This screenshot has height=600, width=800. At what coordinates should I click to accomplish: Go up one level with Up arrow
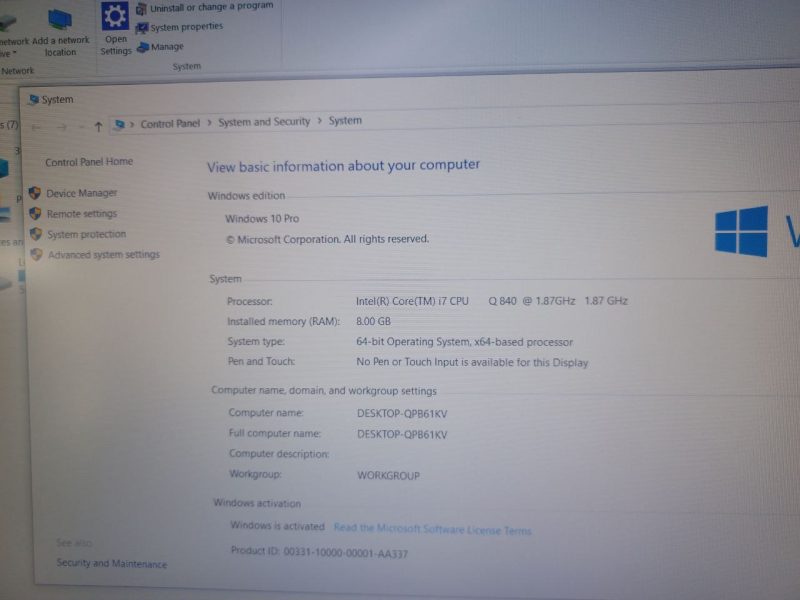(98, 126)
